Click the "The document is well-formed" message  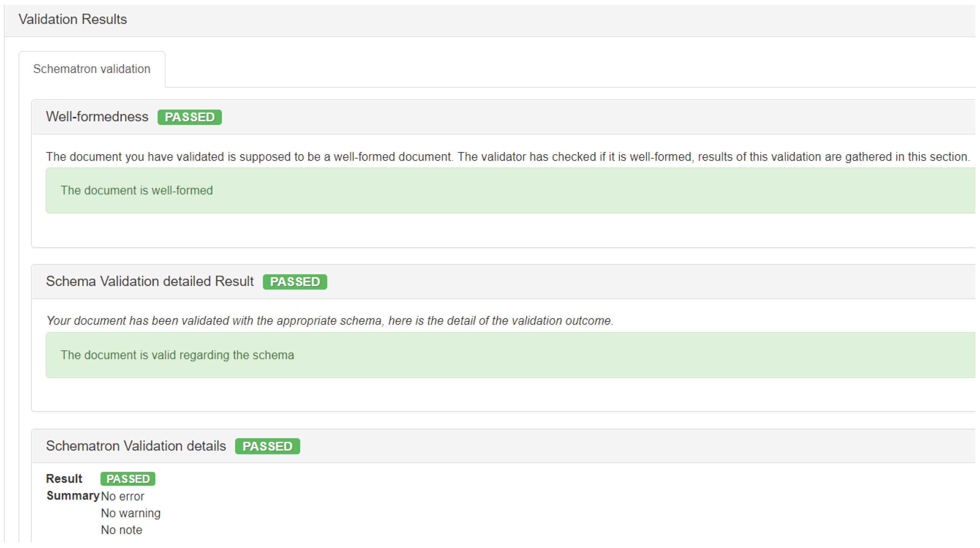point(137,190)
